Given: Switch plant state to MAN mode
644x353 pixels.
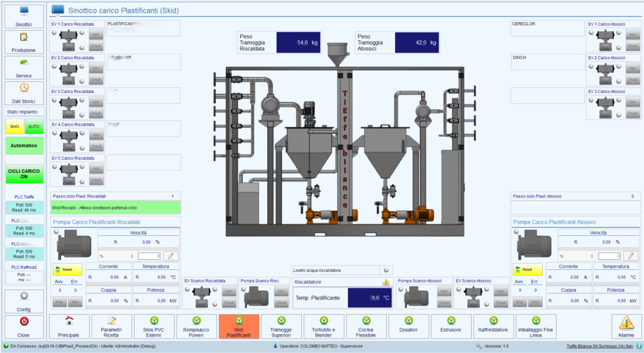Looking at the screenshot, I should 14,126.
